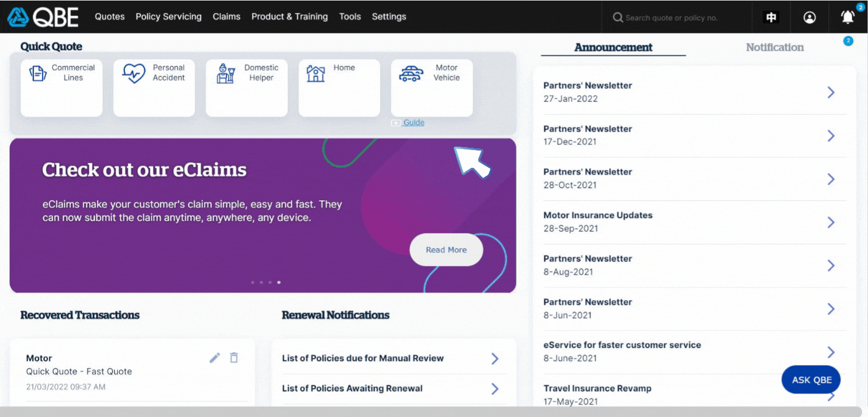Click the video icon beside Guide
Viewport: 868px width, 417px height.
(396, 123)
